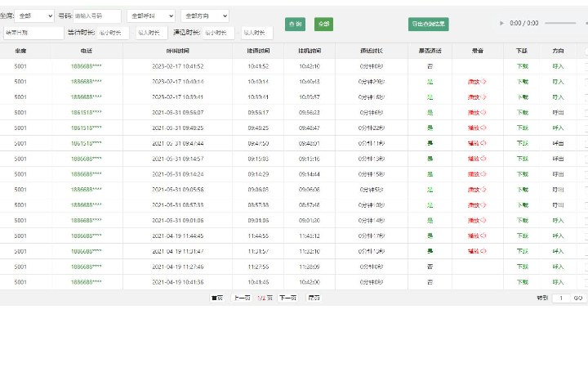Screen dimensions: 588x368
Task: Click the GO page jump button
Action: pos(578,298)
